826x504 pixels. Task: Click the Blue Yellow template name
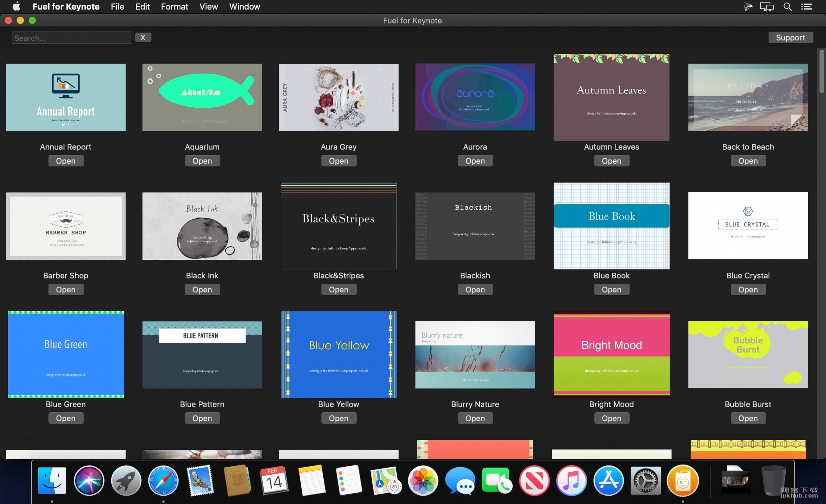(338, 404)
